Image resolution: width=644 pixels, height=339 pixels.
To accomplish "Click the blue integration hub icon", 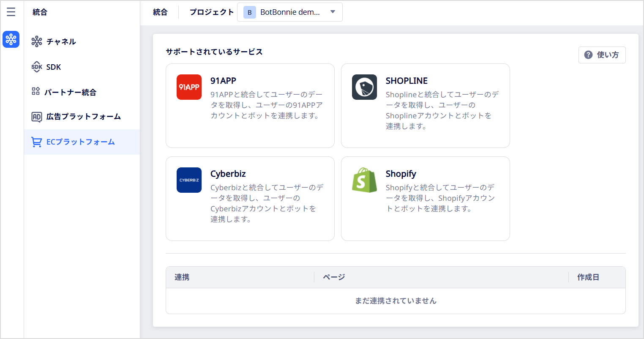I will coord(11,39).
